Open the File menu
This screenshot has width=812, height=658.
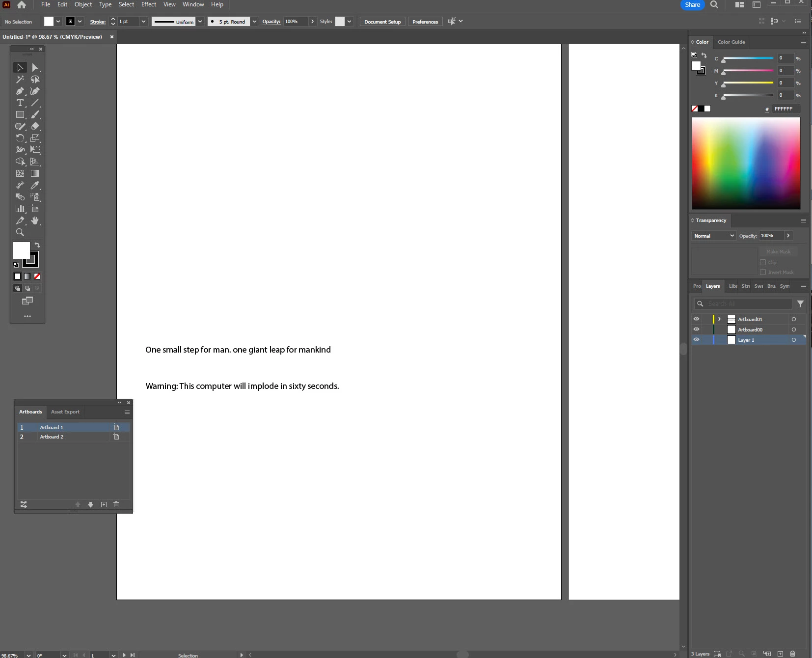pyautogui.click(x=46, y=4)
